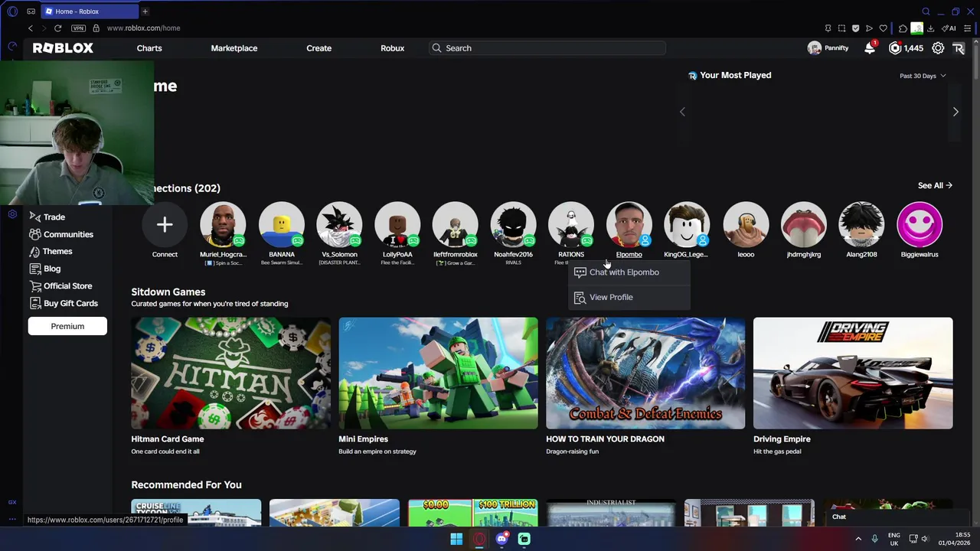
Task: Click LollyPoAA friend avatar
Action: 397,225
